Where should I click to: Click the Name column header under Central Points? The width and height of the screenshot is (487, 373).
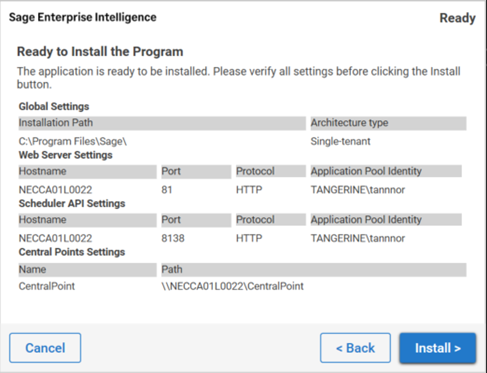(87, 269)
